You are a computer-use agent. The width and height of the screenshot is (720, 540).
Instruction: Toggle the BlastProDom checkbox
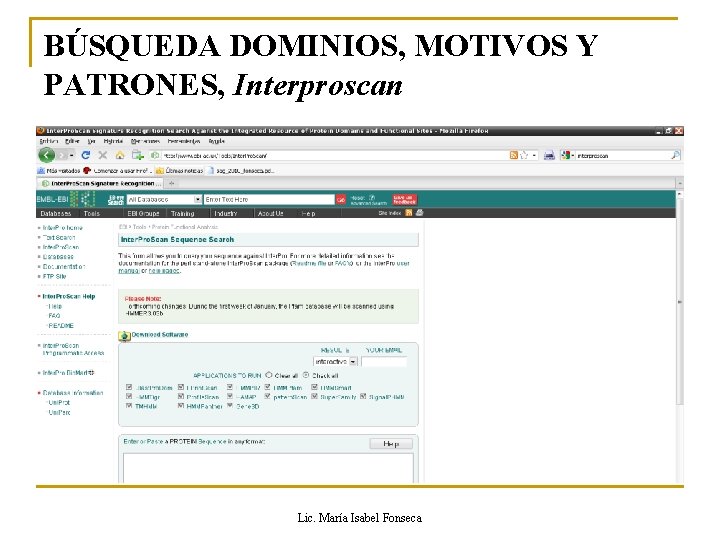click(129, 387)
